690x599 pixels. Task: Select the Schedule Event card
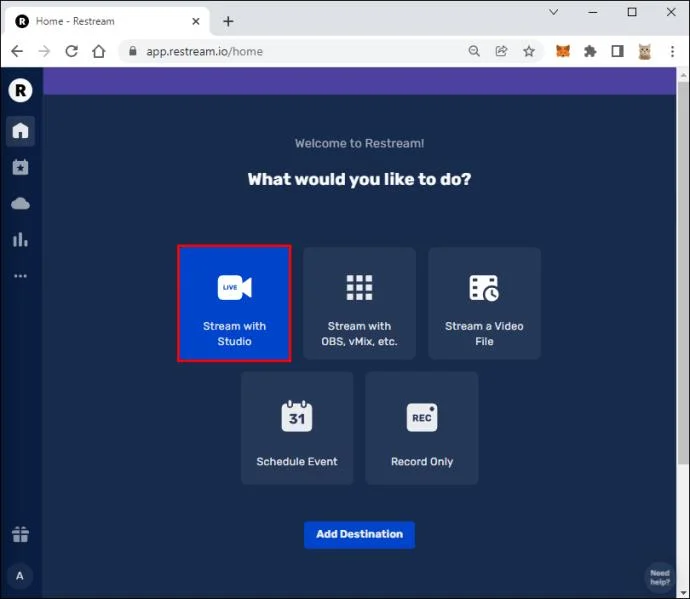tap(297, 428)
